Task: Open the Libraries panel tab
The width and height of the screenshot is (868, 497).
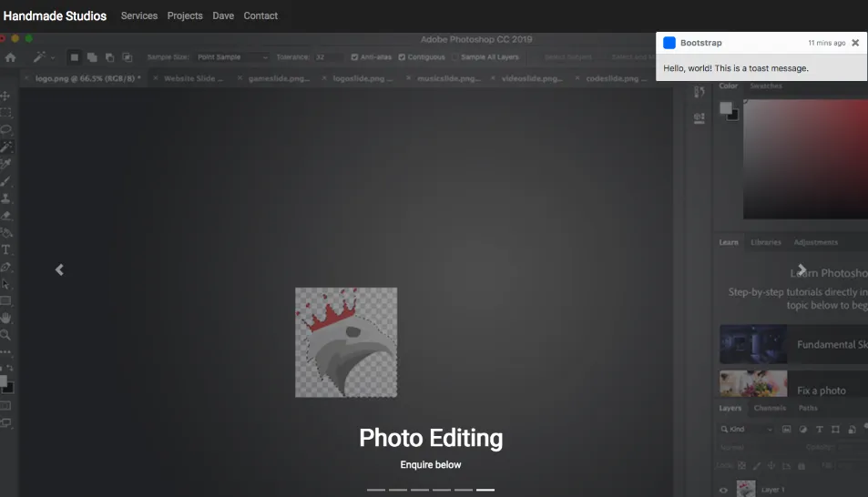Action: (x=766, y=242)
